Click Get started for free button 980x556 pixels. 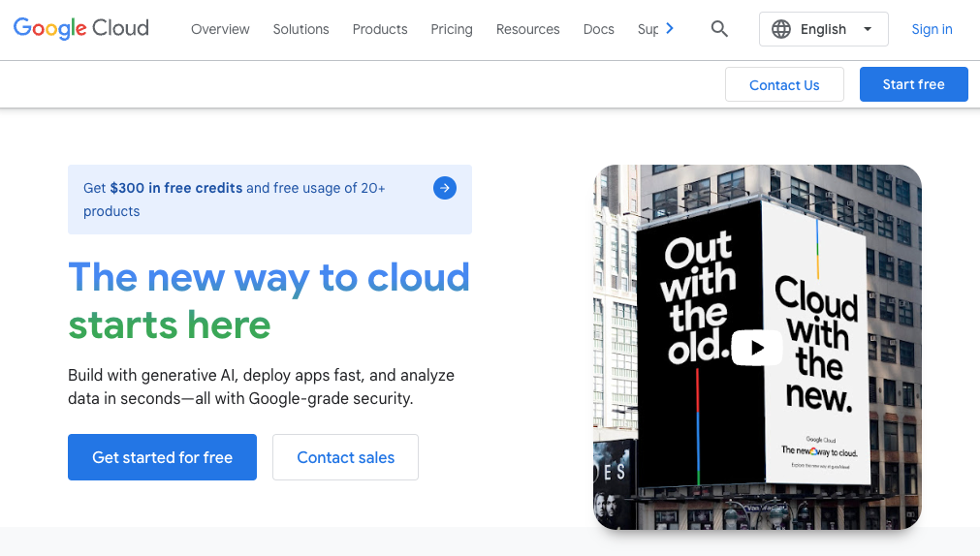(163, 457)
